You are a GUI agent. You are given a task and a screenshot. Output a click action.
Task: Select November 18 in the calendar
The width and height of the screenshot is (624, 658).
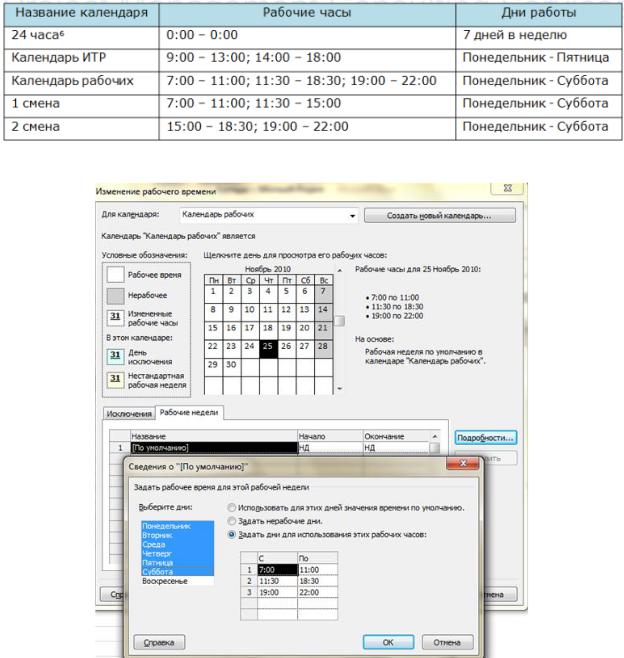268,330
